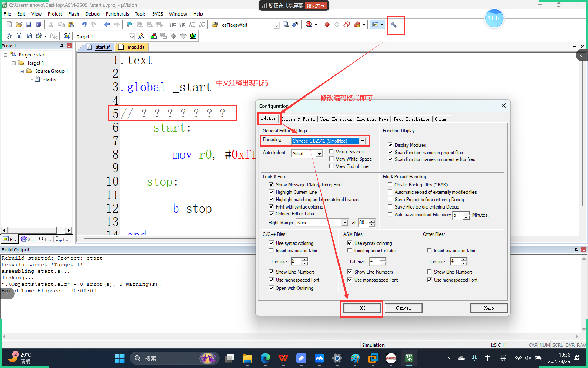Open Manage Project Items colored blocks icon
This screenshot has height=368, width=588.
point(154,36)
